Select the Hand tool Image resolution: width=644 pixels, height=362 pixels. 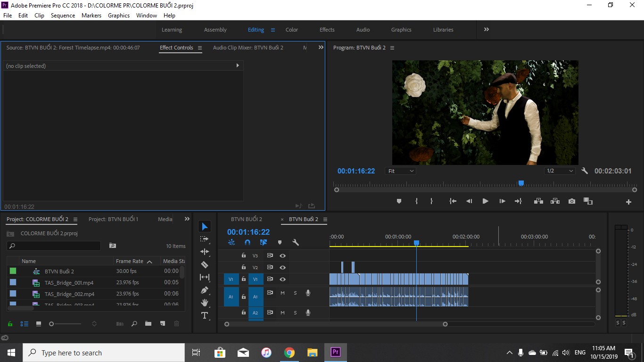click(x=205, y=303)
